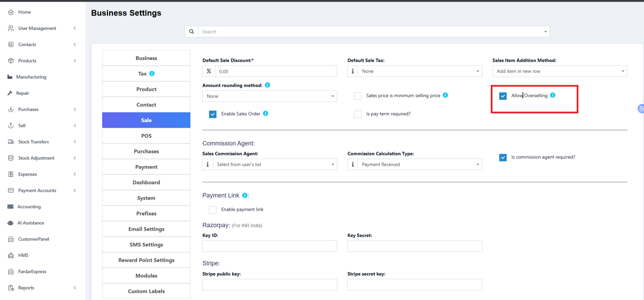Viewport: 644px width, 300px height.
Task: Tick the Enable payment link checkbox
Action: click(213, 210)
